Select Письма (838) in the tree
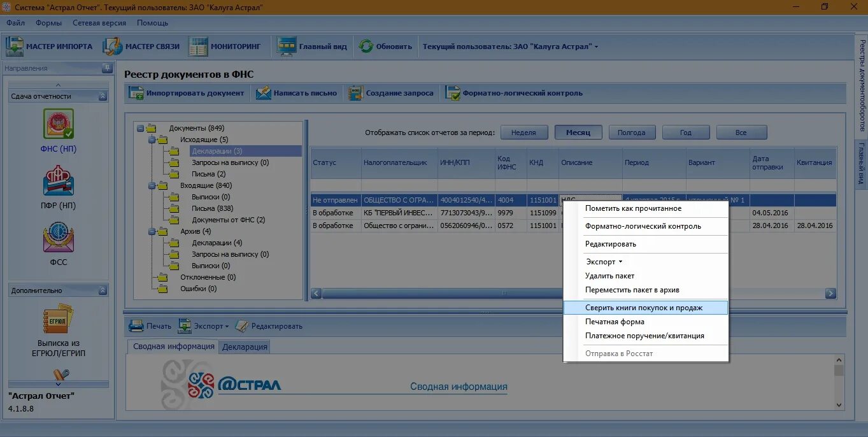Viewport: 868px width, 437px height. click(x=212, y=208)
